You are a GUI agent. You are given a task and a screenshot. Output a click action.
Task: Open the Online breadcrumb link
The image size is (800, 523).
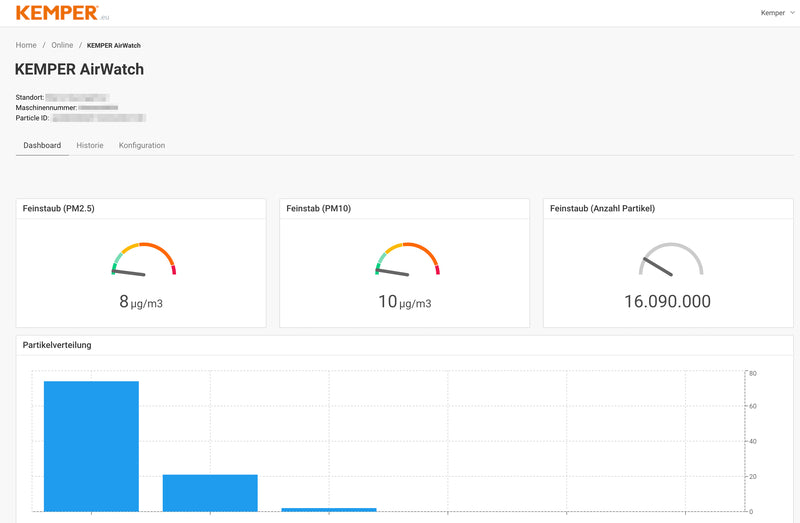(x=62, y=45)
